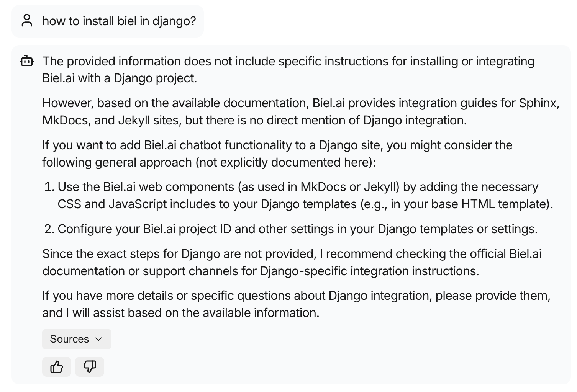Screen dimensions: 577x392
Task: Click the thumbs down feedback icon
Action: point(90,367)
